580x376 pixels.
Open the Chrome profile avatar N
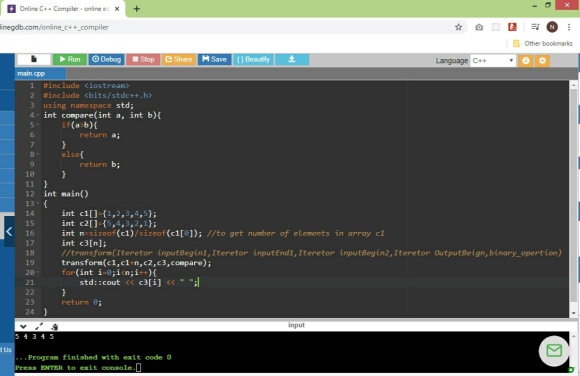pyautogui.click(x=552, y=27)
